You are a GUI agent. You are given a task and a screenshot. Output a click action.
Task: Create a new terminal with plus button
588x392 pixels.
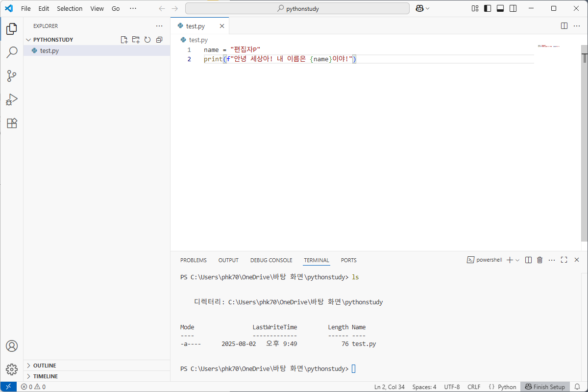click(x=510, y=260)
